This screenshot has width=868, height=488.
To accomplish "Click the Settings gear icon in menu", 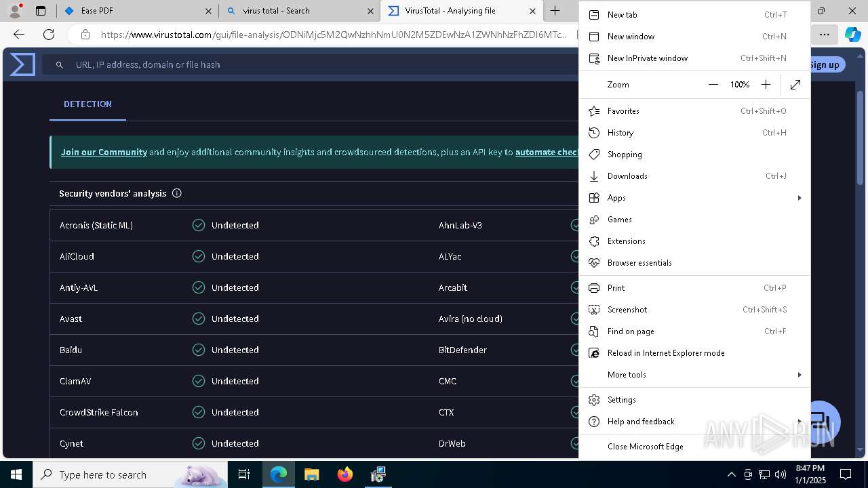I will coord(594,400).
